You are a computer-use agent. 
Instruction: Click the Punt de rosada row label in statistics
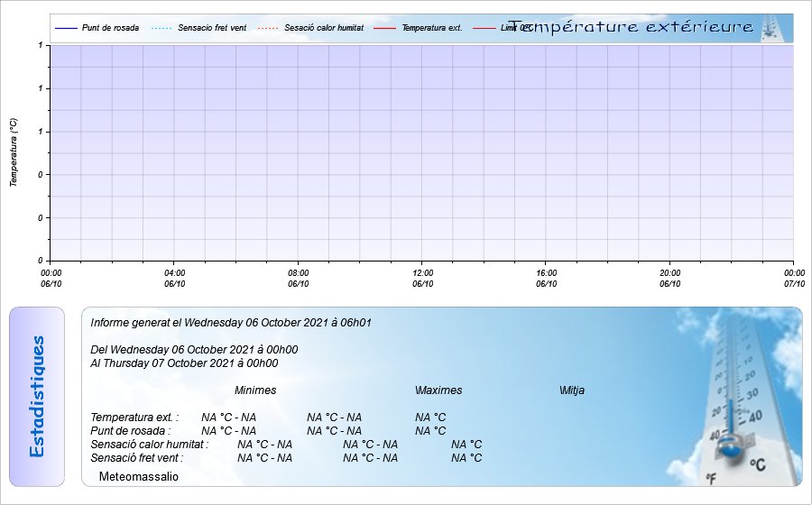click(x=131, y=430)
